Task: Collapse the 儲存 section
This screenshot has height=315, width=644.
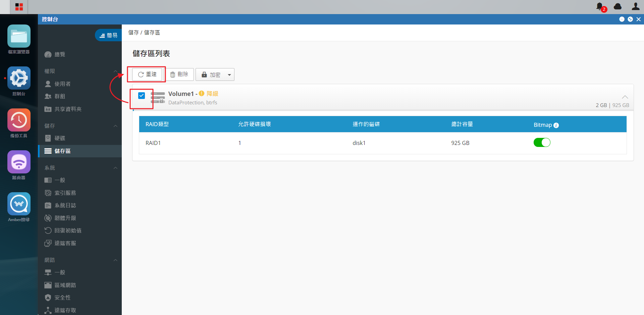Action: pos(115,126)
